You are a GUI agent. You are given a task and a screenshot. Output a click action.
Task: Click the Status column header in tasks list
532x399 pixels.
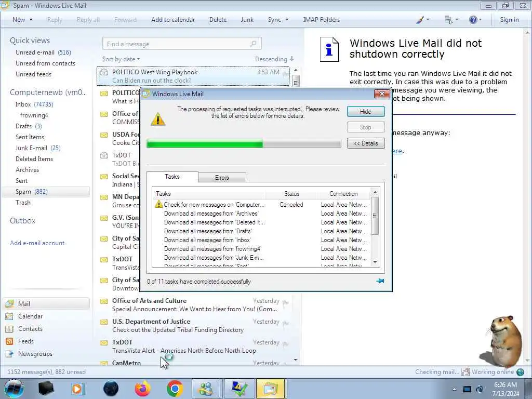pos(292,194)
